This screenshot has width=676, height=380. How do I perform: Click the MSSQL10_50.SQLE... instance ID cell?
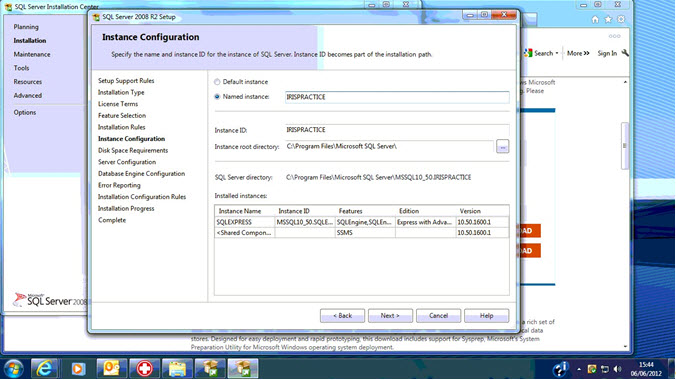(x=305, y=222)
